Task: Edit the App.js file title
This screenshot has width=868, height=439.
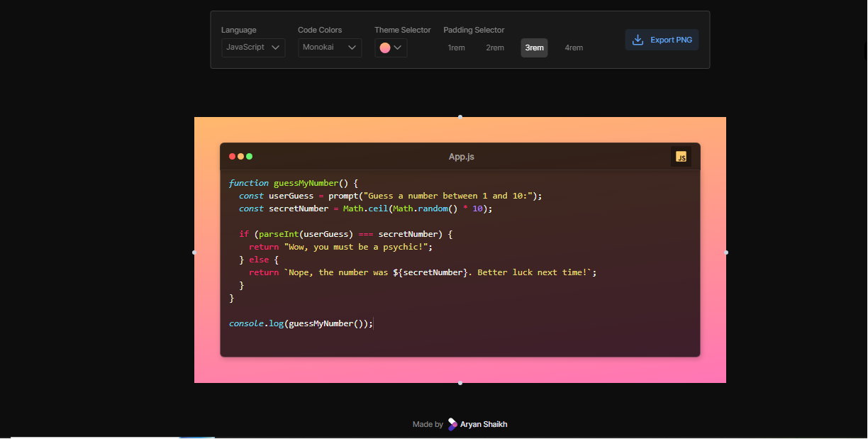Action: pos(461,157)
